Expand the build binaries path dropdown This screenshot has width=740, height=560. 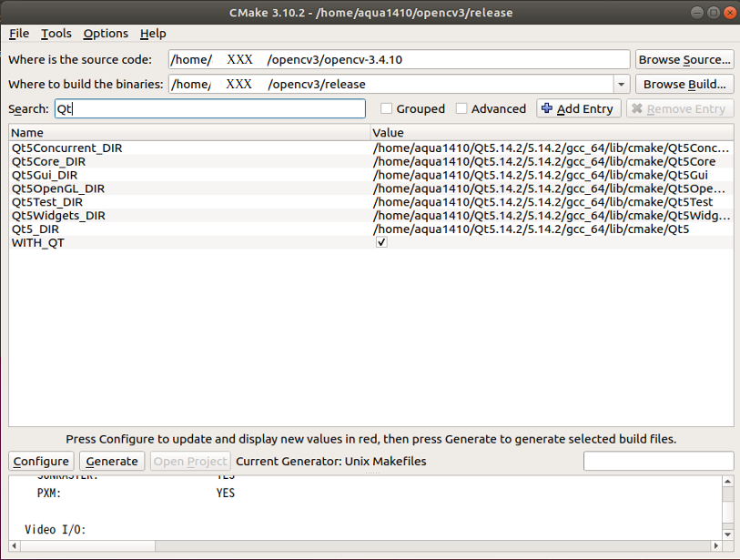[x=621, y=85]
